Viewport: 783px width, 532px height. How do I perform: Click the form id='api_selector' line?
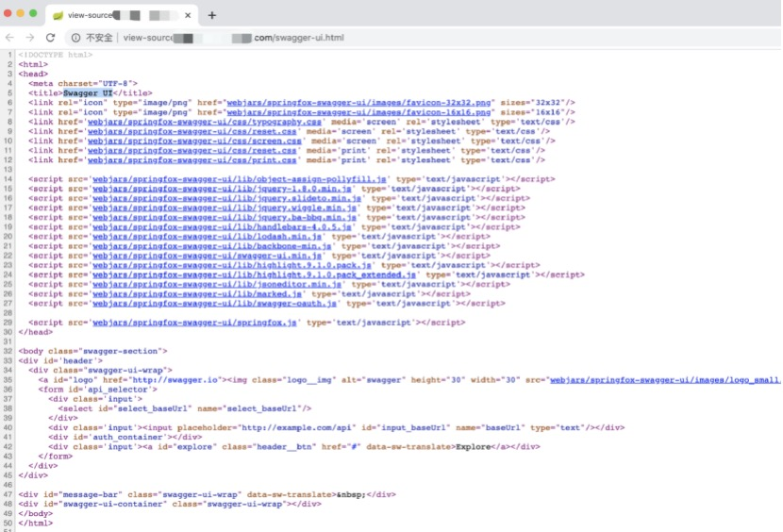click(98, 390)
